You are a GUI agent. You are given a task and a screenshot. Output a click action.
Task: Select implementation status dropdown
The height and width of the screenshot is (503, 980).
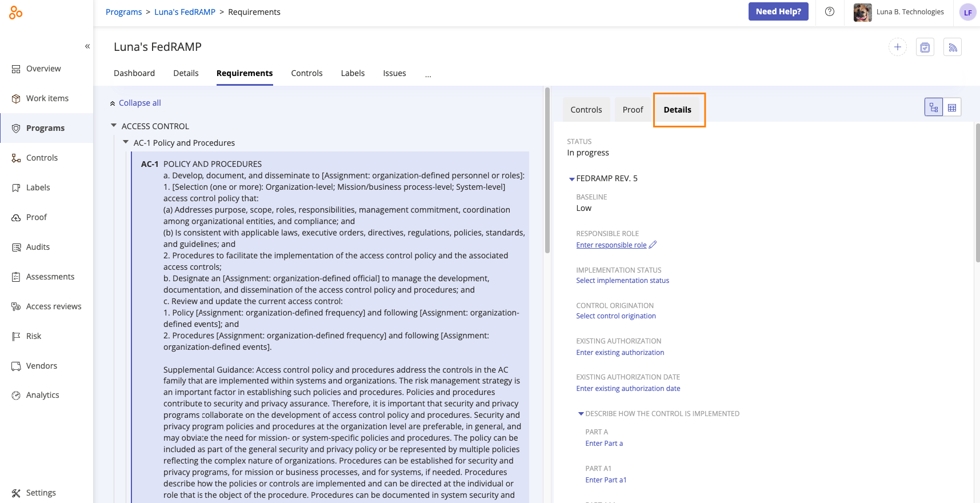[622, 281]
